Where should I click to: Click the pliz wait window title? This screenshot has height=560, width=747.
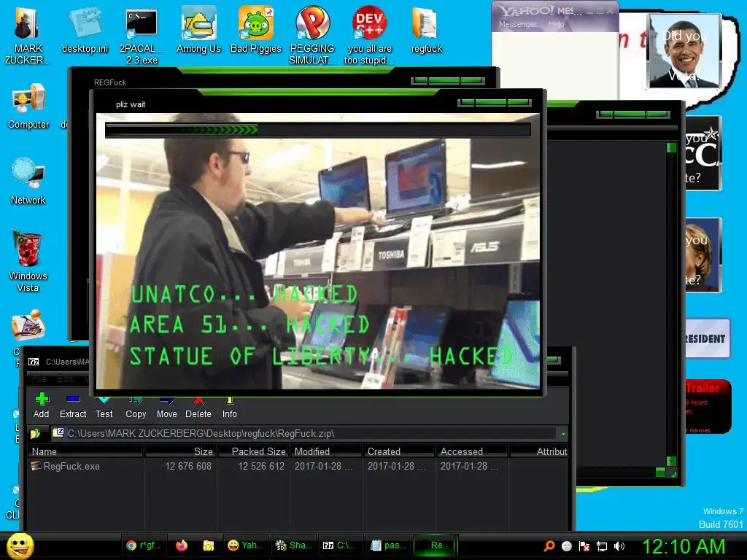(131, 104)
